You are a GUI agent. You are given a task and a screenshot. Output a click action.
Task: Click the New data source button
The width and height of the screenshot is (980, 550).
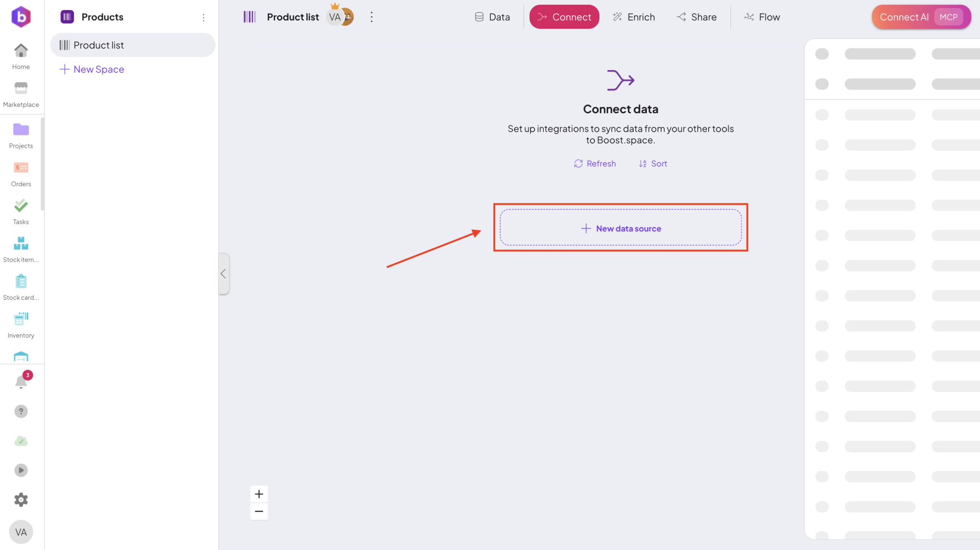pos(621,228)
